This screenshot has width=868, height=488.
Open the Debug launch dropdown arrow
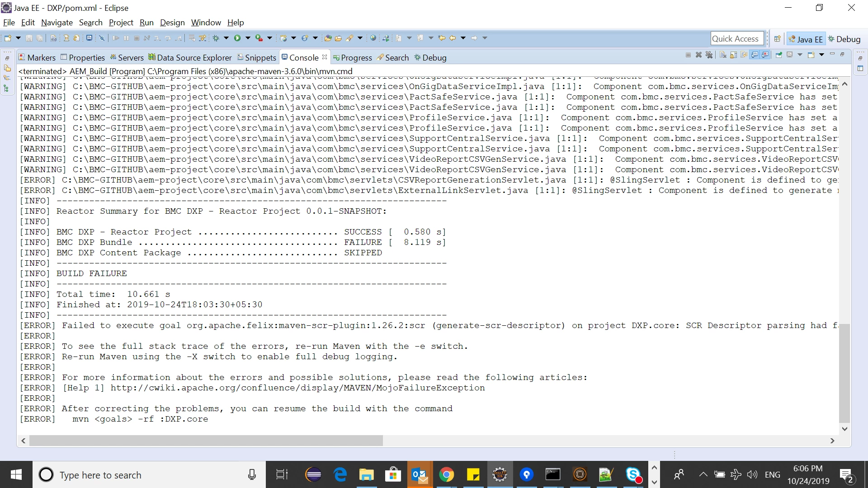coord(226,38)
